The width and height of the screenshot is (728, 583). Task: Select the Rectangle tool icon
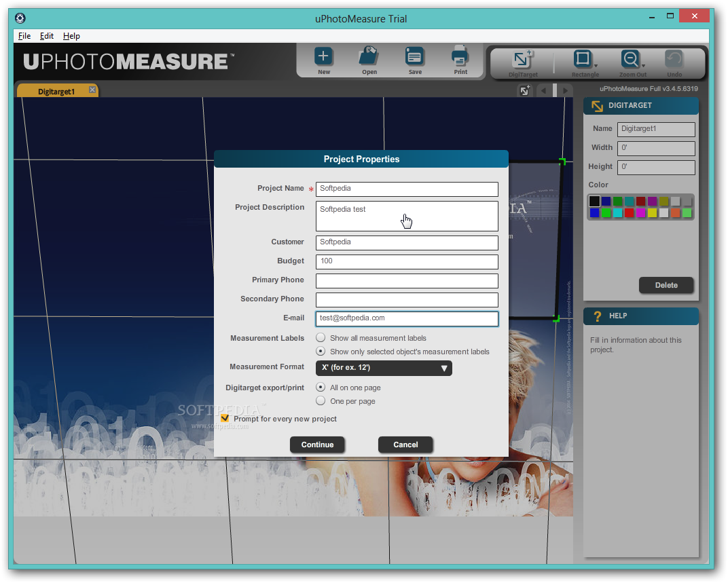tap(582, 59)
